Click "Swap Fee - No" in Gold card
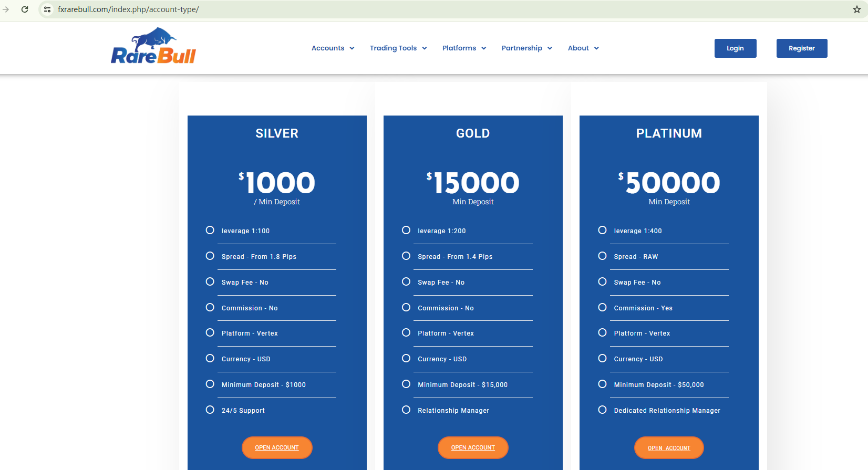868x470 pixels. click(441, 283)
